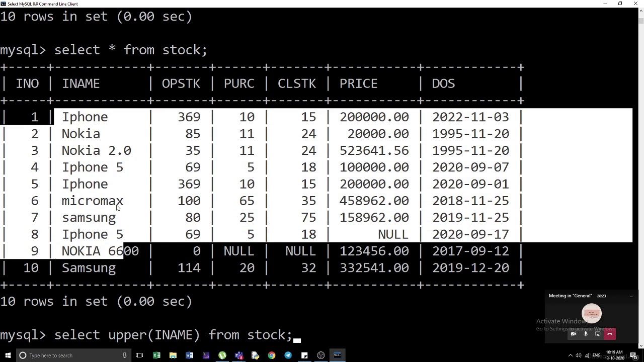Open the Python taskbar icon
Image resolution: width=644 pixels, height=362 pixels.
(255, 355)
